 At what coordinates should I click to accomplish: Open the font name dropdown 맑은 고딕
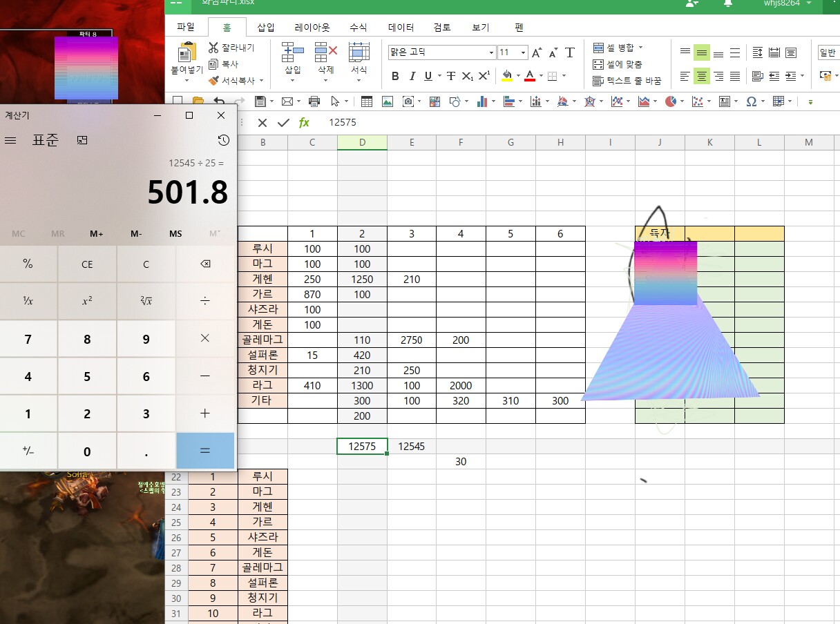[491, 53]
